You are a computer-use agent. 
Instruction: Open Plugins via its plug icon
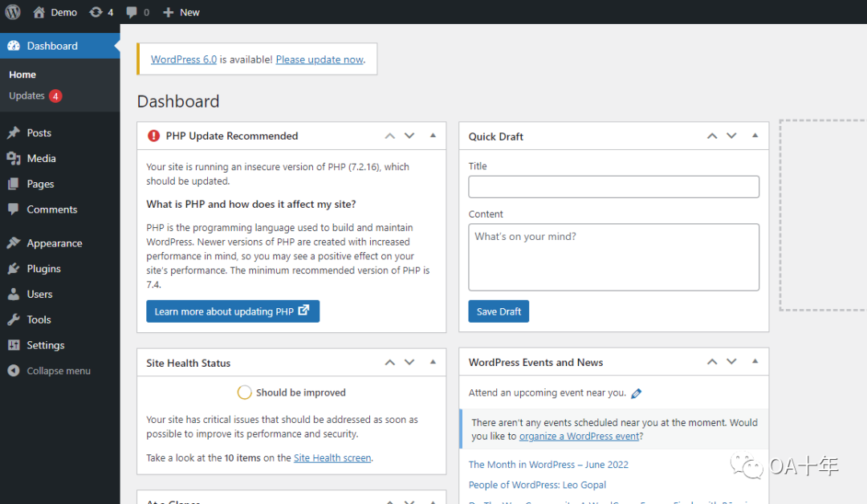point(14,269)
